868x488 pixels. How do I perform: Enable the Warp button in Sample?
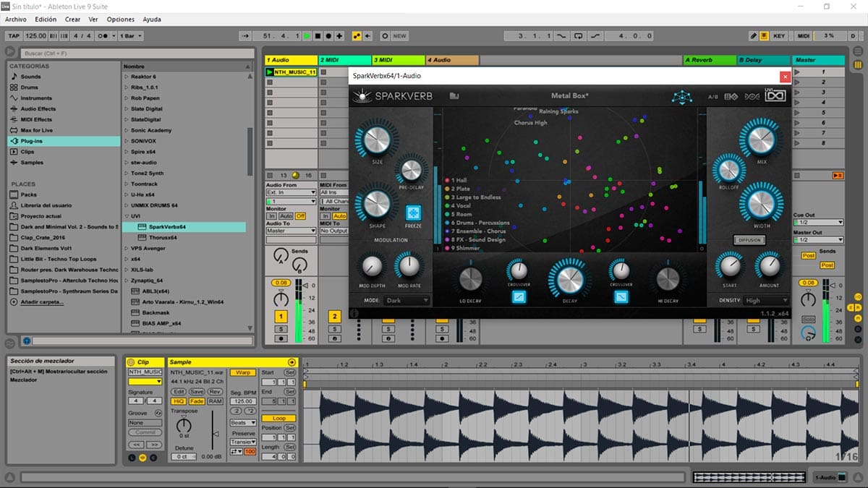(x=244, y=372)
